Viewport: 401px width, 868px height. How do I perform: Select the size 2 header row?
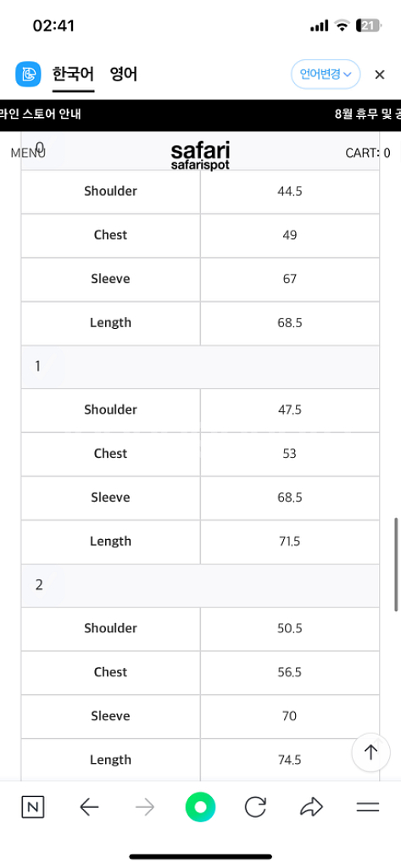tap(200, 586)
